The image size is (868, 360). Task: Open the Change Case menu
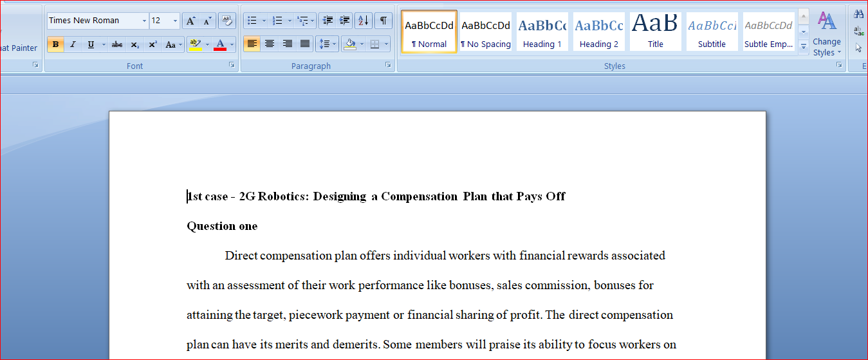(x=172, y=44)
